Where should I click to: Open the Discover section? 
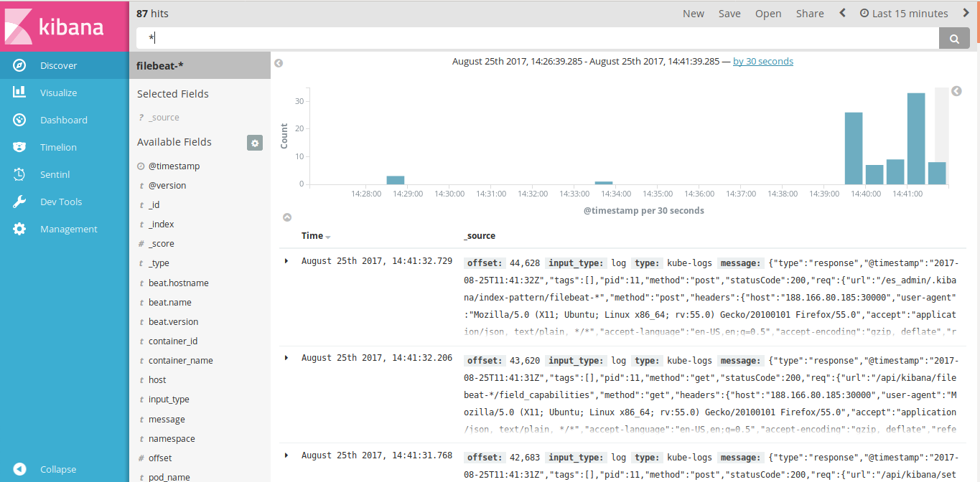click(65, 65)
